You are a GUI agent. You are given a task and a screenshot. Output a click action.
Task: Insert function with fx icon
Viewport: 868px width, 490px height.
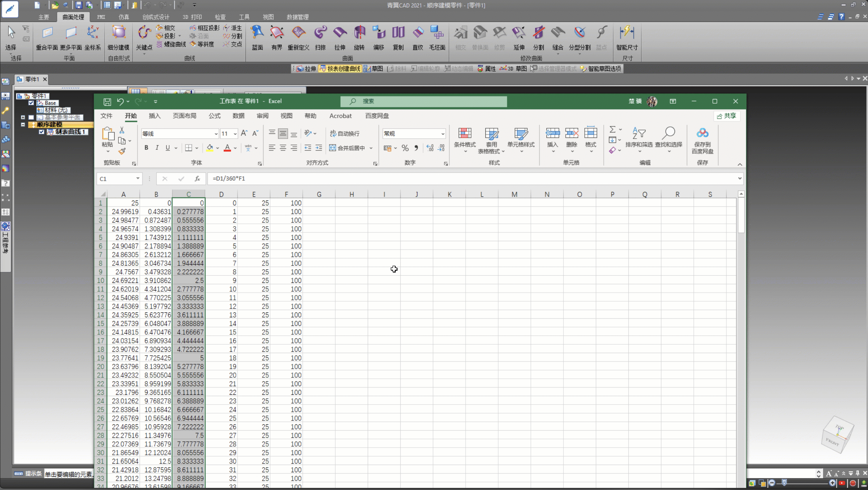(x=197, y=179)
